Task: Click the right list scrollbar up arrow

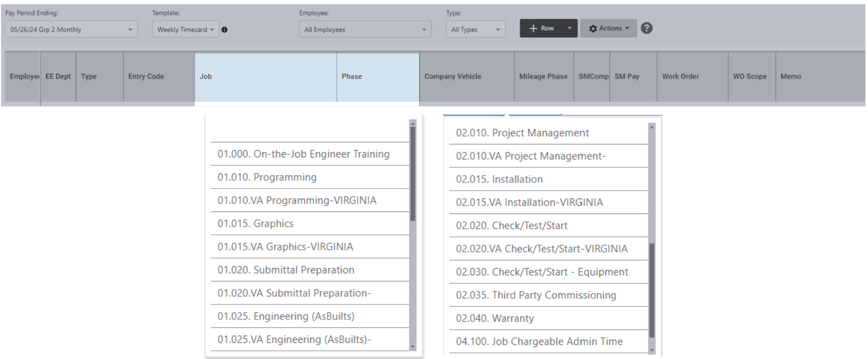Action: click(x=652, y=127)
